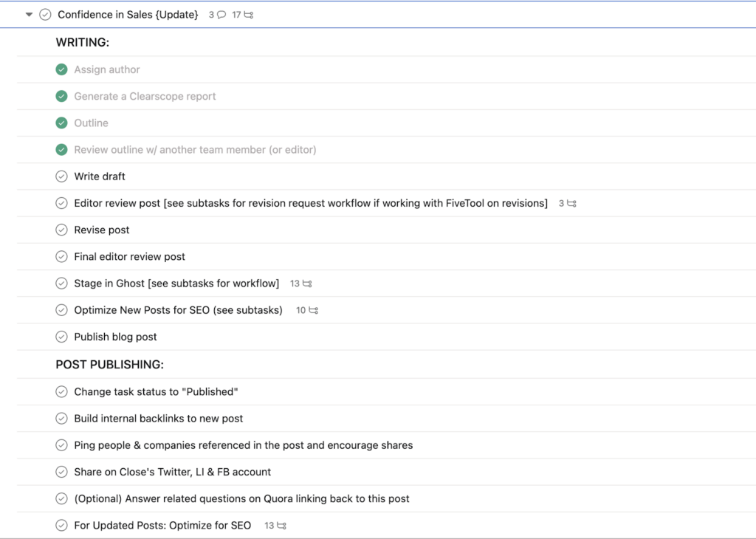The height and width of the screenshot is (539, 756).
Task: Open Ping people & companies subtask text
Action: point(244,445)
